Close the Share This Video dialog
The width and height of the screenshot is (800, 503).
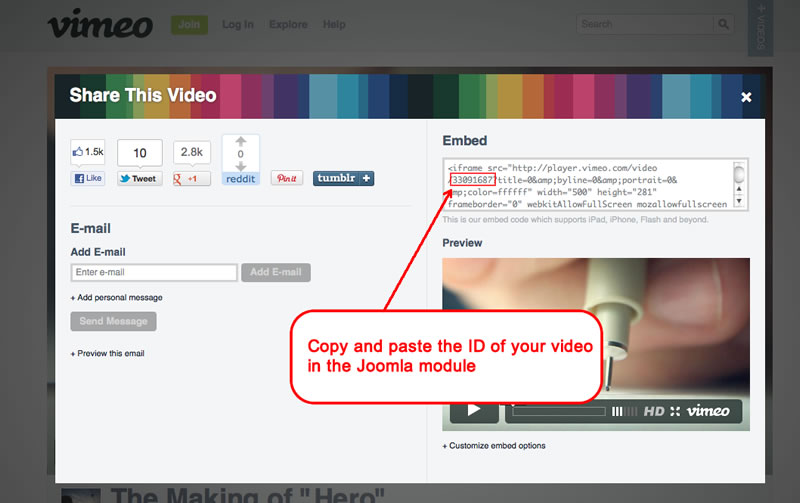[x=746, y=97]
